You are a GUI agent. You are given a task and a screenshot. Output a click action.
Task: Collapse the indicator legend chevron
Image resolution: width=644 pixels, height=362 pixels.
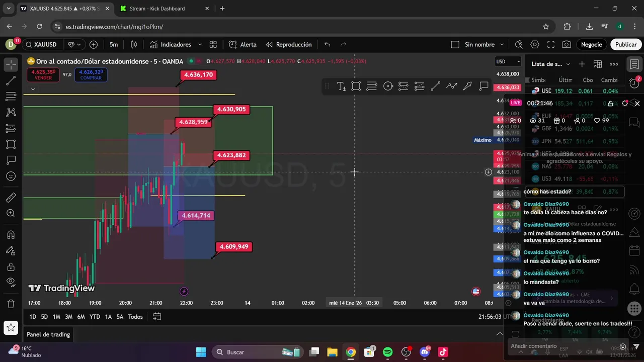(33, 89)
